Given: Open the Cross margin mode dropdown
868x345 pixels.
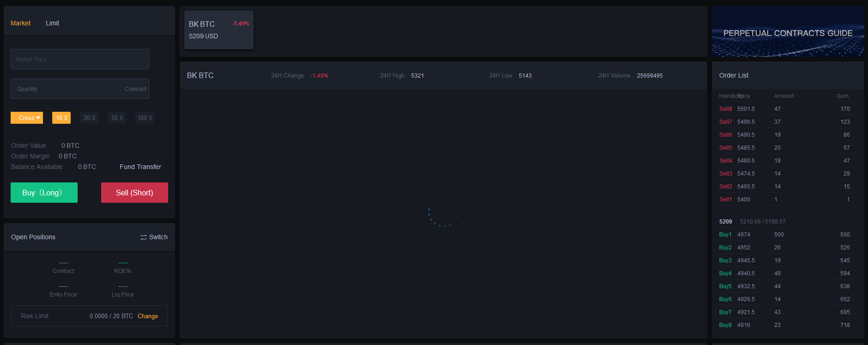Looking at the screenshot, I should tap(27, 118).
